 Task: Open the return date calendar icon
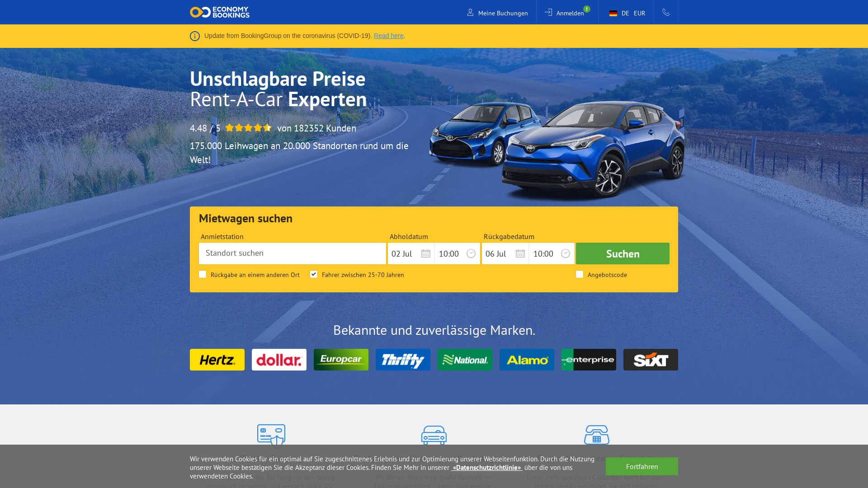point(520,253)
